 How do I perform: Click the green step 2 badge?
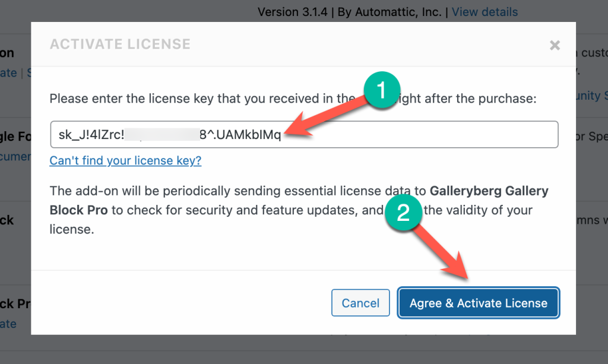[x=403, y=213]
